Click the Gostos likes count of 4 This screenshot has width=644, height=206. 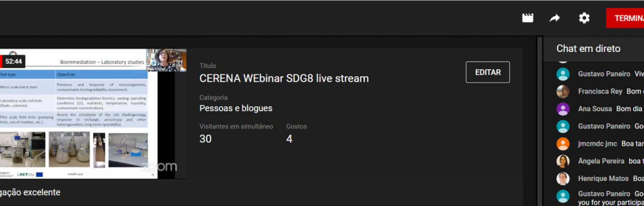point(289,139)
